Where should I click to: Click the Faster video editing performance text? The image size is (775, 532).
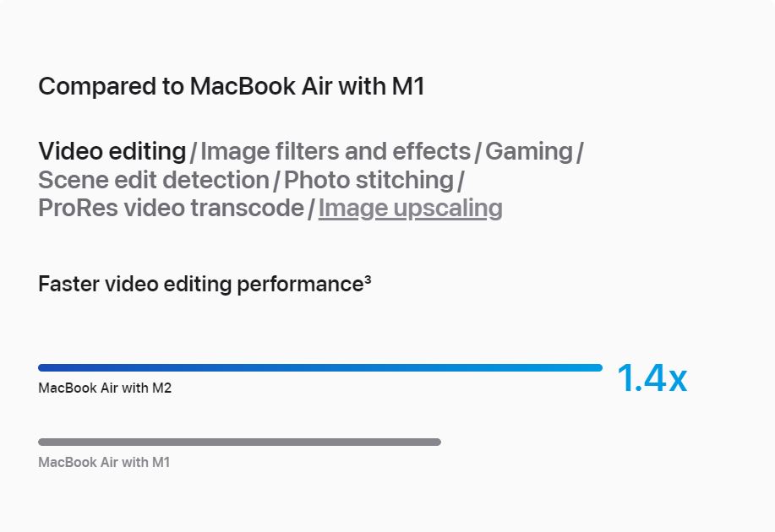click(x=200, y=285)
